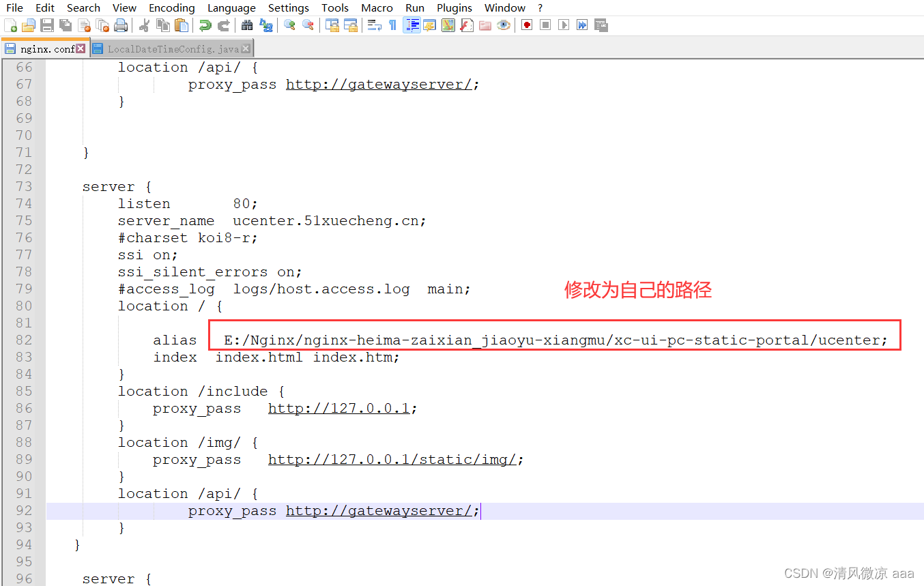The width and height of the screenshot is (924, 586).
Task: Close the LocalDateTimeConfig.java tab
Action: (x=246, y=48)
